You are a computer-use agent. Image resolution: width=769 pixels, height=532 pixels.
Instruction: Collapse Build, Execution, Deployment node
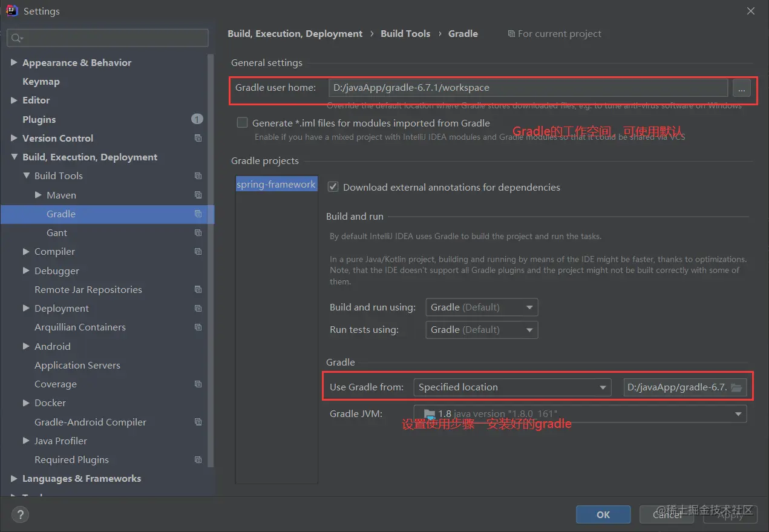(x=14, y=157)
